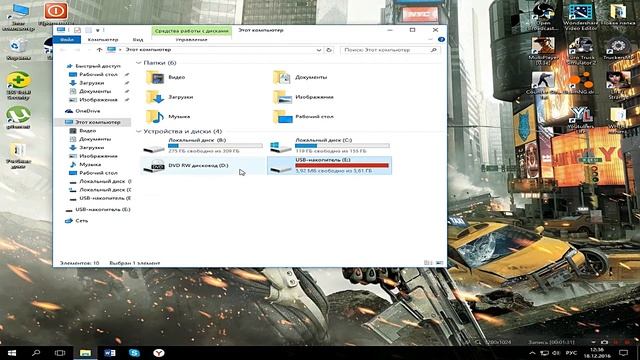
Task: Open the Компьютер ribbon tab
Action: (103, 40)
